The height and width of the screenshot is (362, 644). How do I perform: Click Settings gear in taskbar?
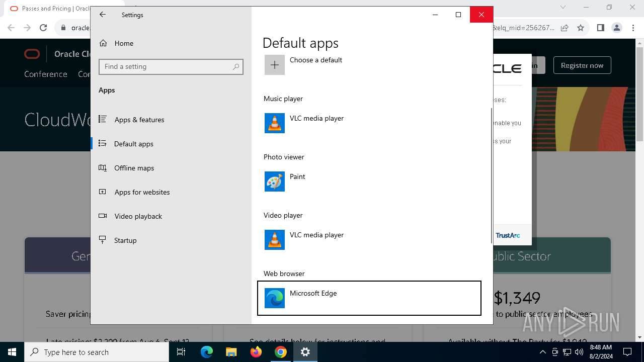305,352
